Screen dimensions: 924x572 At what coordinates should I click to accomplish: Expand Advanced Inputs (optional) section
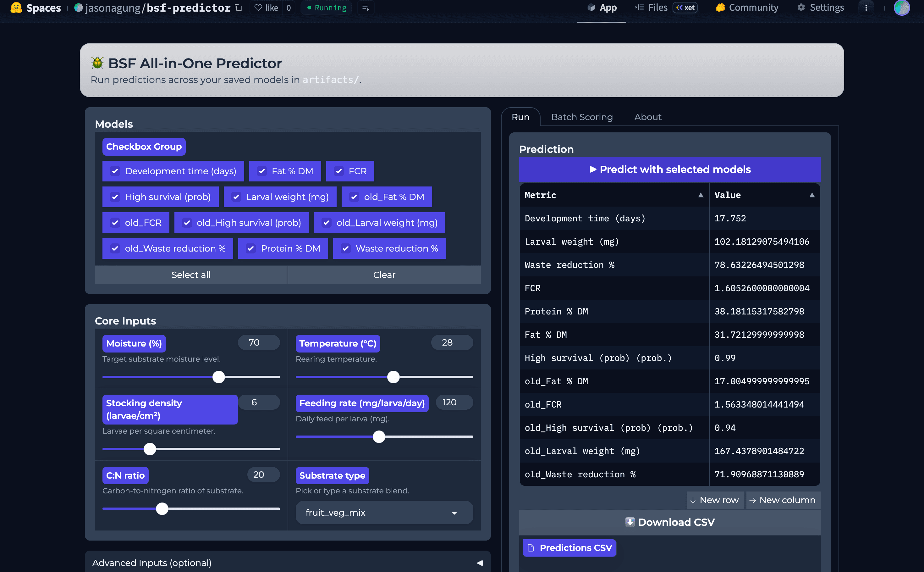pos(288,563)
